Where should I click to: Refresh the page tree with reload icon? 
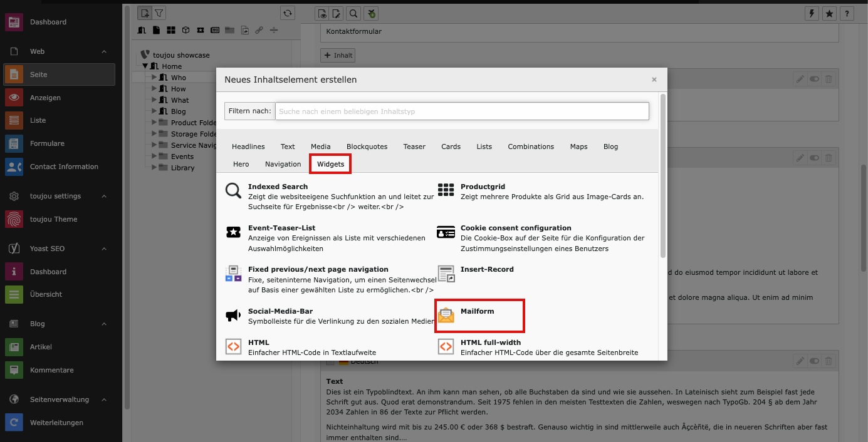288,13
